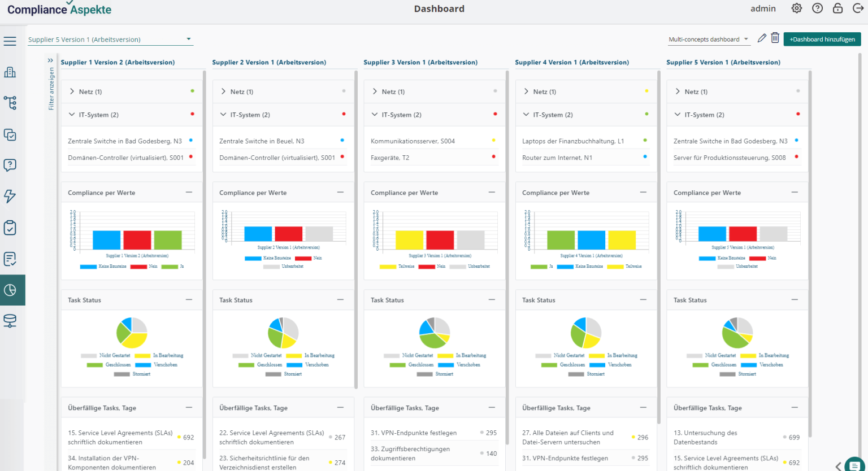Expand Netz (1) in Supplier 1 column
The height and width of the screenshot is (471, 868).
[x=71, y=91]
